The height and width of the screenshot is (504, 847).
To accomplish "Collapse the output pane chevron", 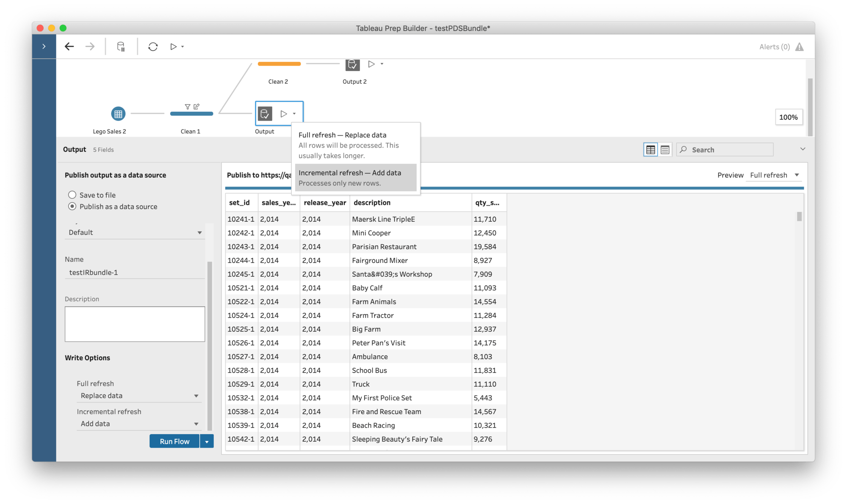I will pos(803,149).
